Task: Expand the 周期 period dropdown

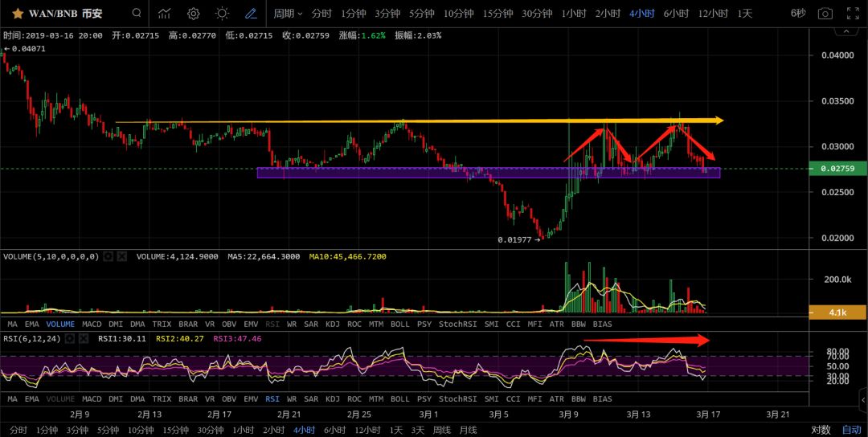Action: [288, 14]
